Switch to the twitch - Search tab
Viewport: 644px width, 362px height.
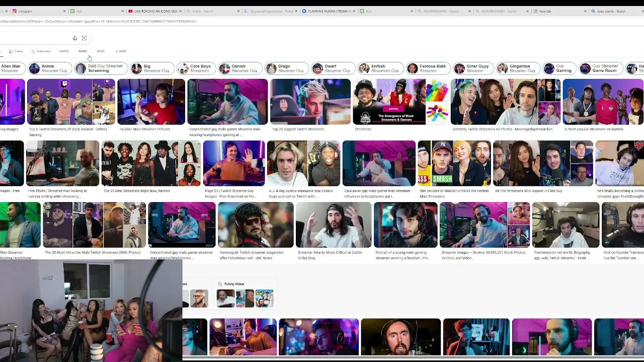click(x=213, y=11)
